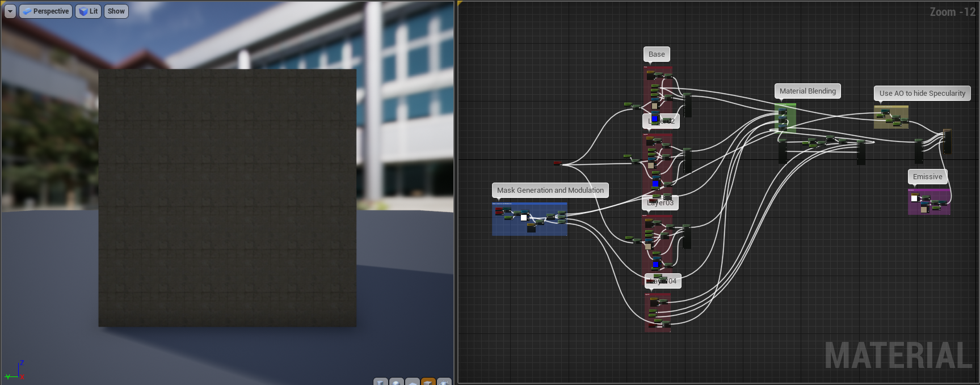Open the Lit view mode dropdown
The height and width of the screenshot is (385, 980).
tap(89, 11)
